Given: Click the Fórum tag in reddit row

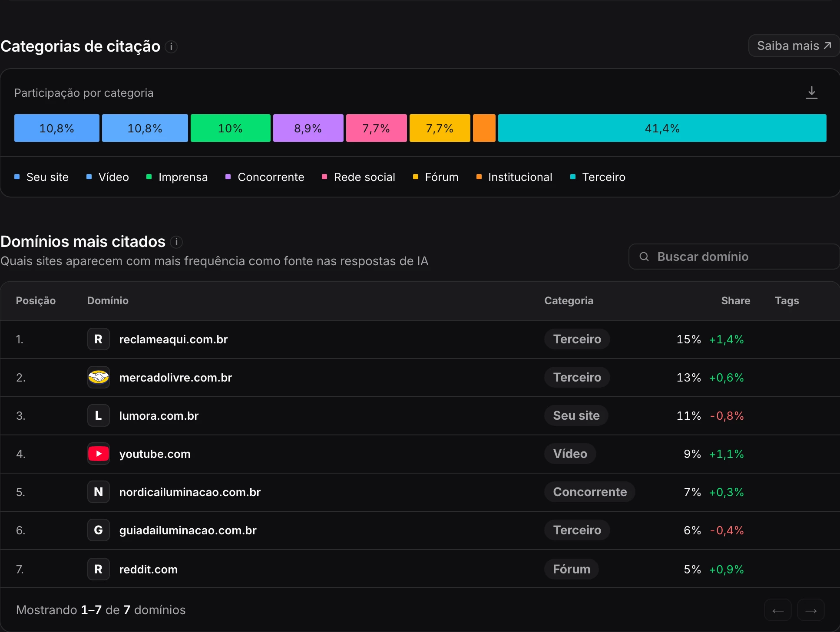Looking at the screenshot, I should (572, 569).
